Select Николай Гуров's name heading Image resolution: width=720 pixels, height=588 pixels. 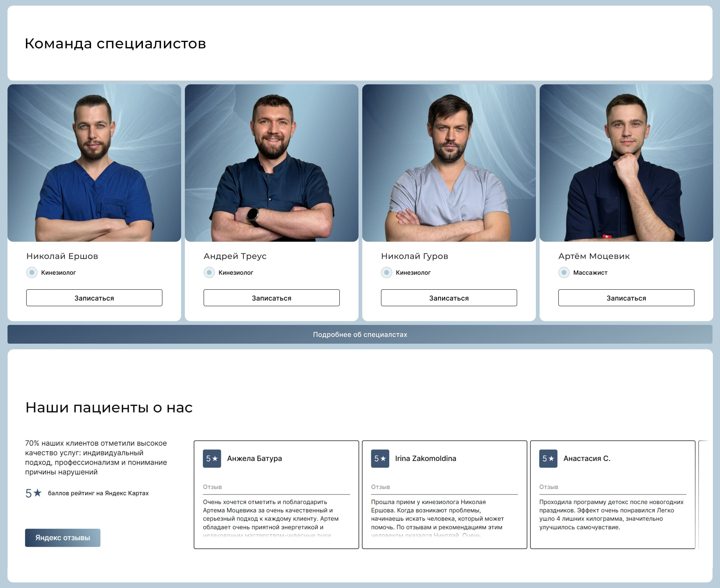(414, 256)
